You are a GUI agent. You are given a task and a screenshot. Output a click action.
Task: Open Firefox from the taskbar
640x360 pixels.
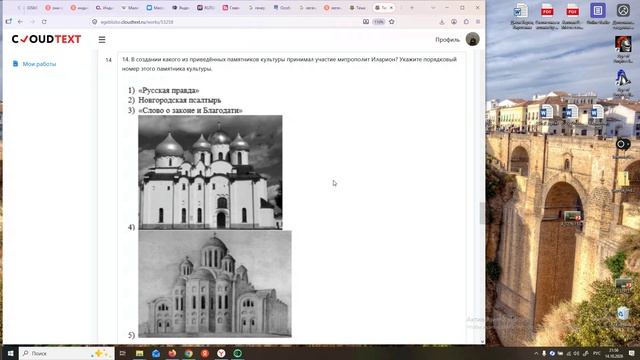tap(172, 353)
